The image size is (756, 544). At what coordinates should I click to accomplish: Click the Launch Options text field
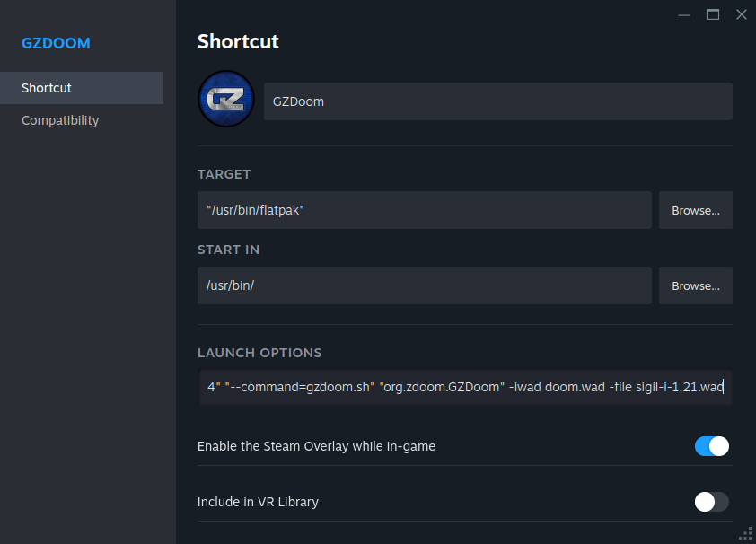coord(465,387)
